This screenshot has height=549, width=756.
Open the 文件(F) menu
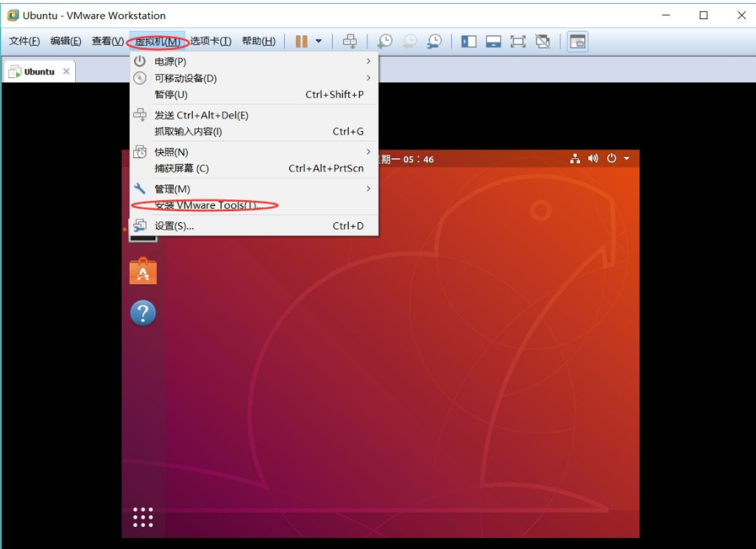pos(24,41)
